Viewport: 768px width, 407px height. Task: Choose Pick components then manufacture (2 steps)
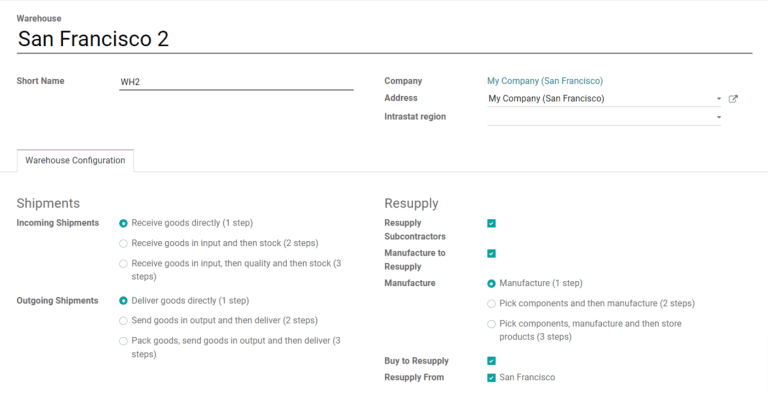click(491, 304)
